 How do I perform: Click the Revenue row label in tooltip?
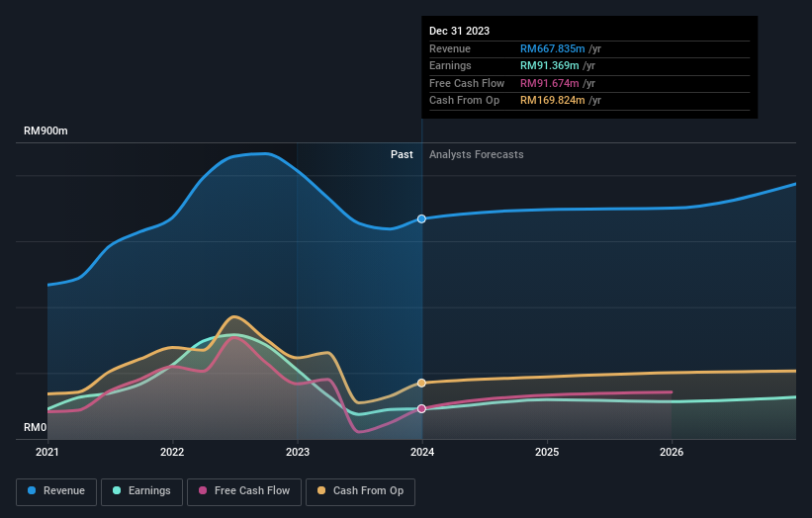[x=450, y=48]
